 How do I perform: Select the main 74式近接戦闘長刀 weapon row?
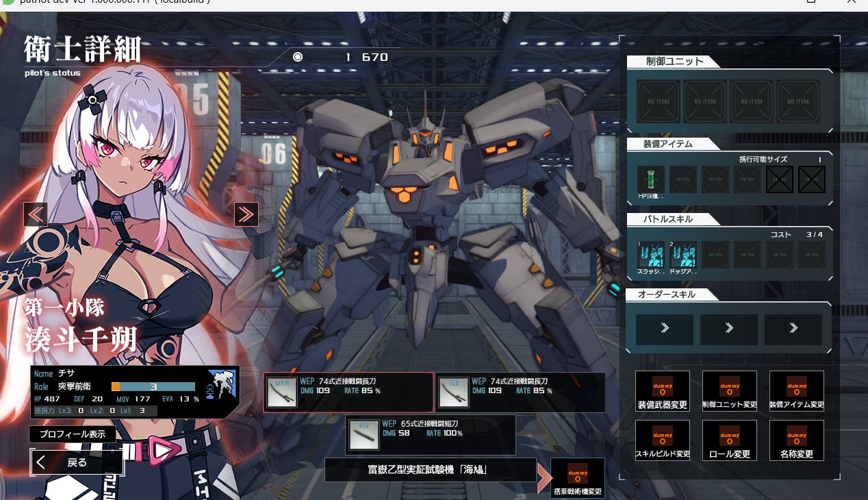(x=348, y=392)
